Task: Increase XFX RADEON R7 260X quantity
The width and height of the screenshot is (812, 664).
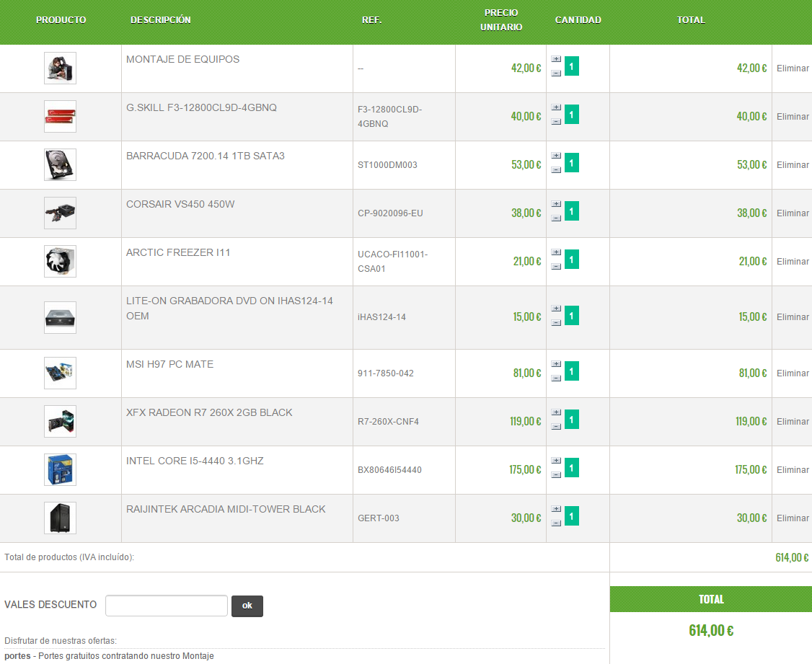Action: [x=556, y=412]
